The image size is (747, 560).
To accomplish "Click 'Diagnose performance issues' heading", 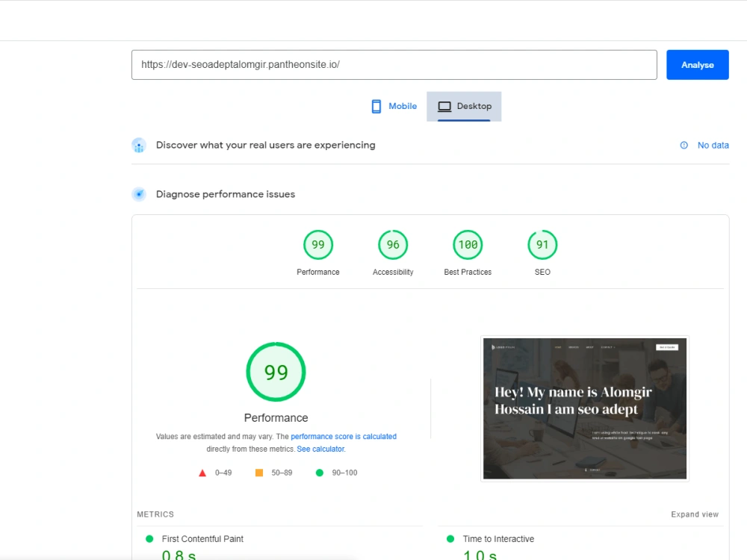I will tap(226, 194).
